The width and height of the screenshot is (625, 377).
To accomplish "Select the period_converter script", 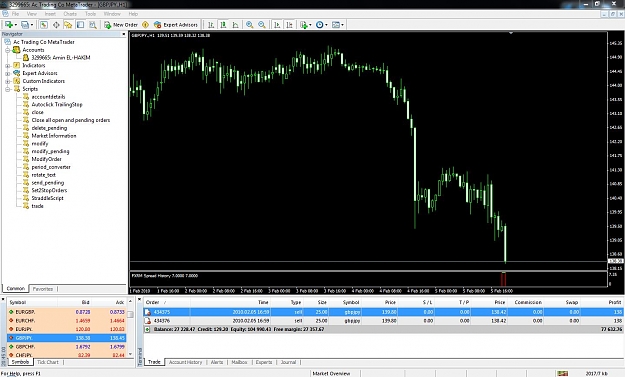I will pyautogui.click(x=51, y=167).
